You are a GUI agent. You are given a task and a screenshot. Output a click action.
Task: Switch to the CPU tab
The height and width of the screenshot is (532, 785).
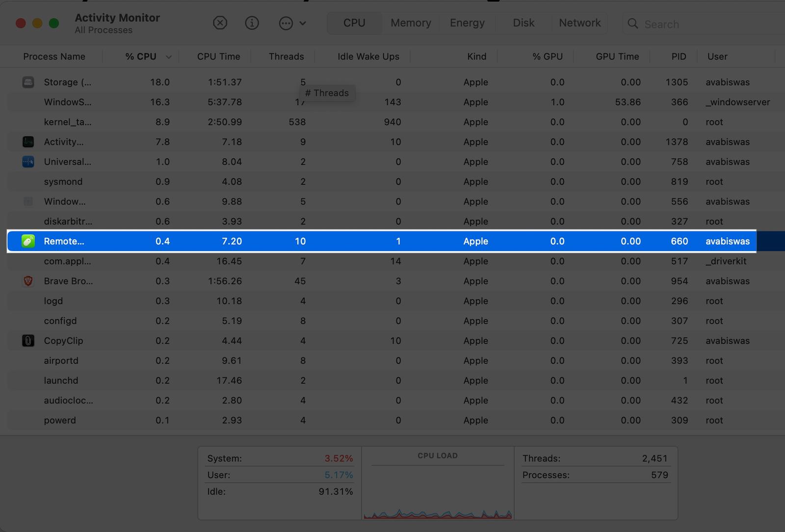[354, 23]
